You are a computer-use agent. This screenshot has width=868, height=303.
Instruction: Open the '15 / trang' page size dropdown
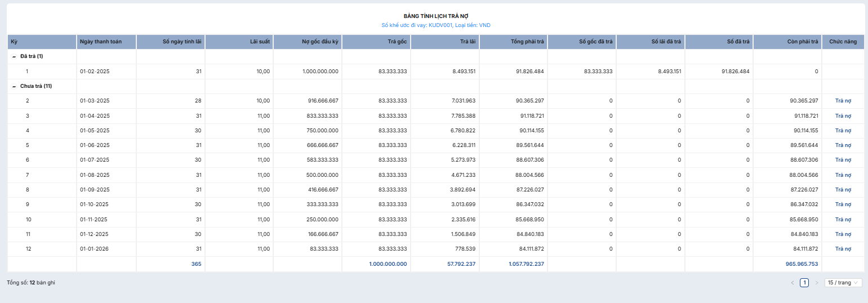(x=843, y=283)
